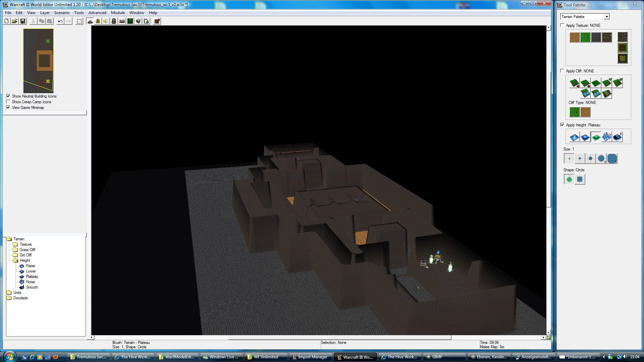Screen dimensions: 644x362
Task: Open the Object Manager cube icon
Action: 138,21
